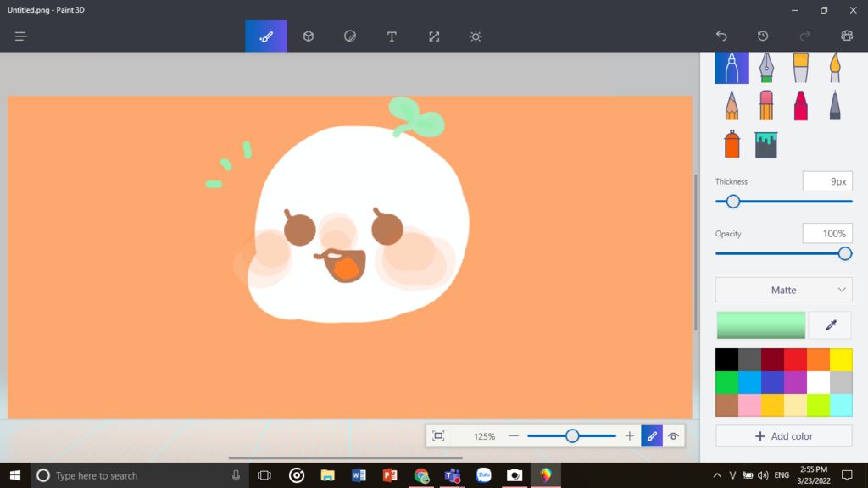
Task: Select the Brushes tab
Action: (266, 36)
